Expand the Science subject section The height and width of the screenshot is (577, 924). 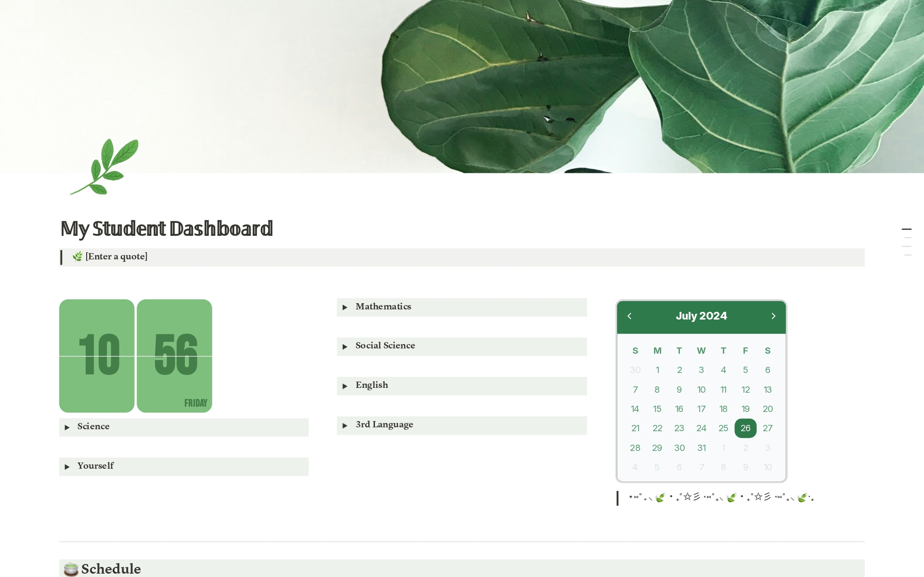pos(66,426)
